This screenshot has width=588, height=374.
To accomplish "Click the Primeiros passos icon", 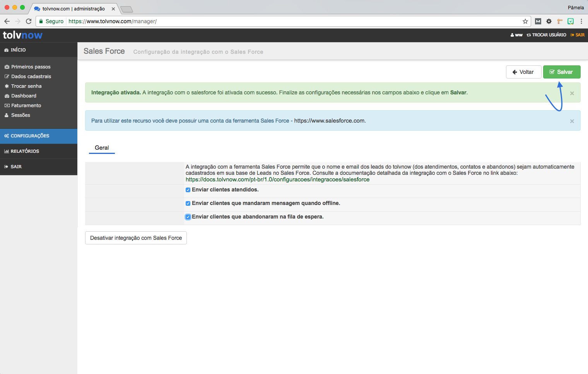I will [x=7, y=67].
